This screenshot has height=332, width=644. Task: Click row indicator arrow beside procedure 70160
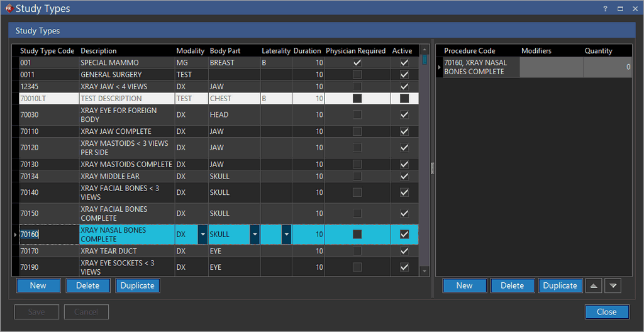(x=440, y=67)
